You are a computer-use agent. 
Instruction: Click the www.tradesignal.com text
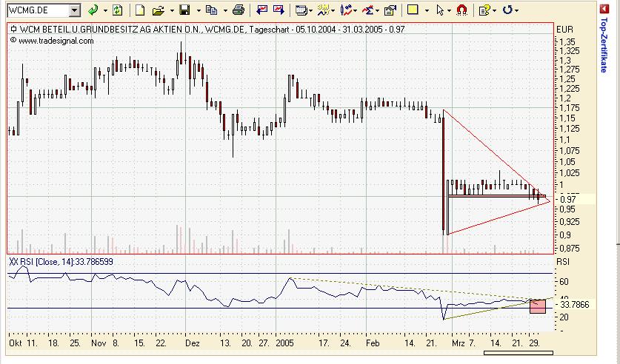(56, 41)
